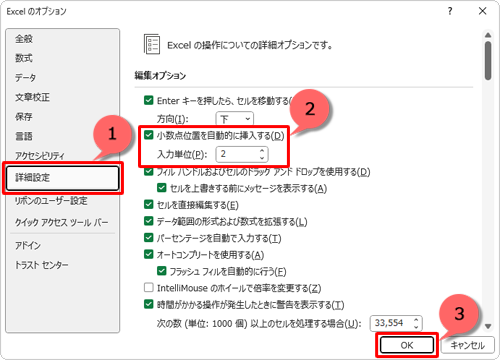Image resolution: width=500 pixels, height=360 pixels.
Task: Click the キャンセル button
Action: [x=468, y=345]
